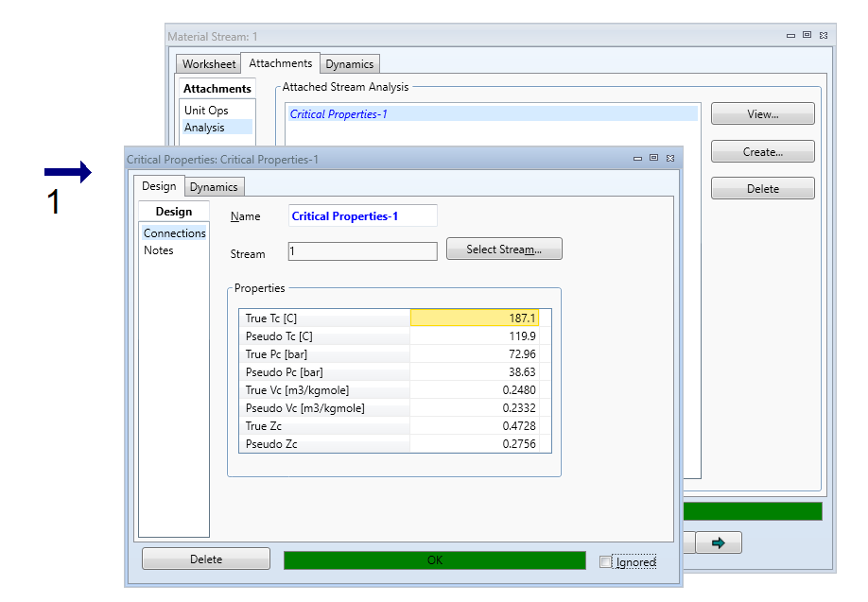868x602 pixels.
Task: Click the Create button to add an analysis
Action: (x=762, y=150)
